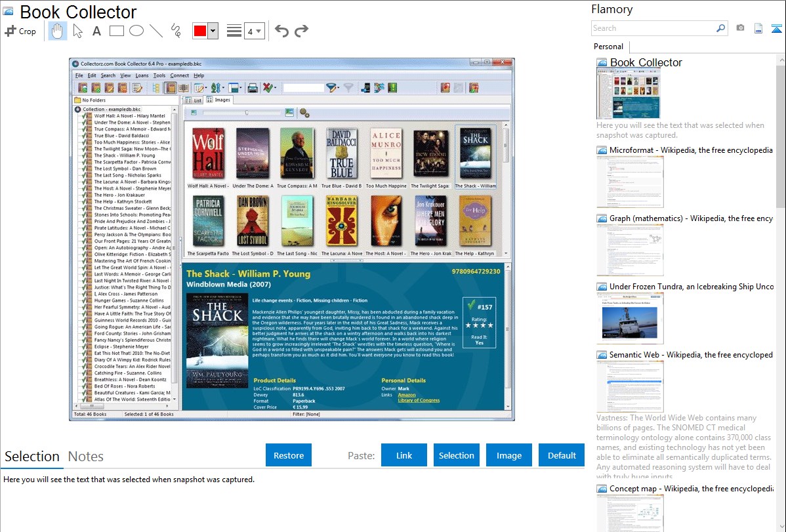786x532 pixels.
Task: Open the line width dropdown
Action: (254, 31)
